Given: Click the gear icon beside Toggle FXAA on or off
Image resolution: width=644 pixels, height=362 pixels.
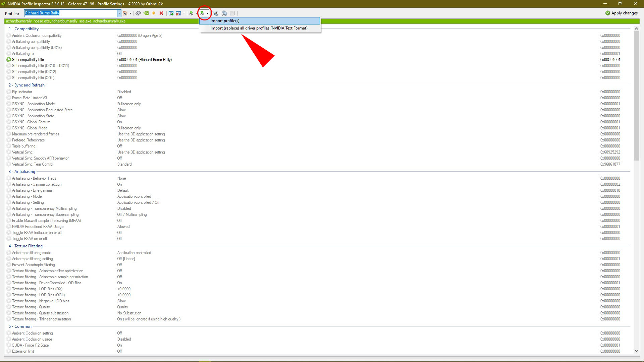Looking at the screenshot, I should [9, 239].
